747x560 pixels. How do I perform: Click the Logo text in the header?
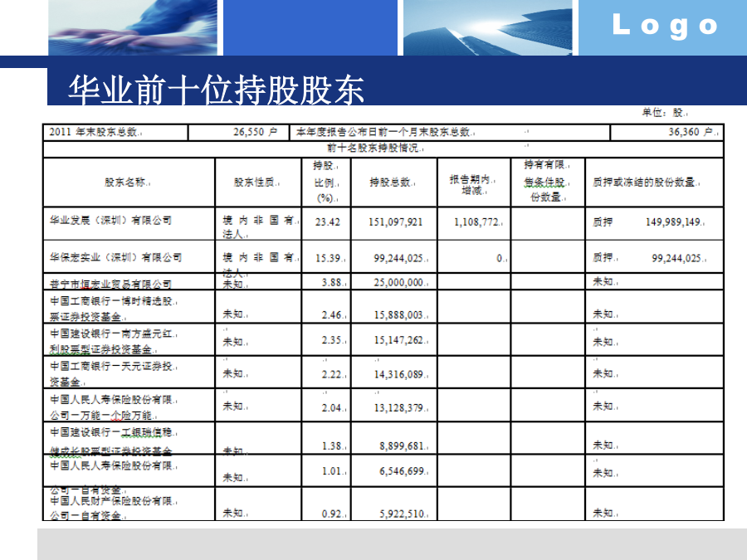pos(665,25)
